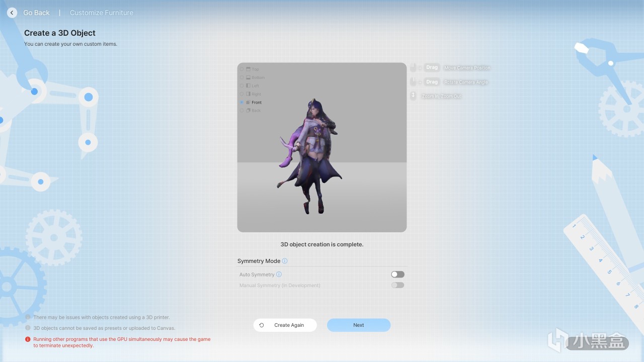Click the presets and Canvas upload notice text
This screenshot has width=644, height=362.
pyautogui.click(x=104, y=328)
